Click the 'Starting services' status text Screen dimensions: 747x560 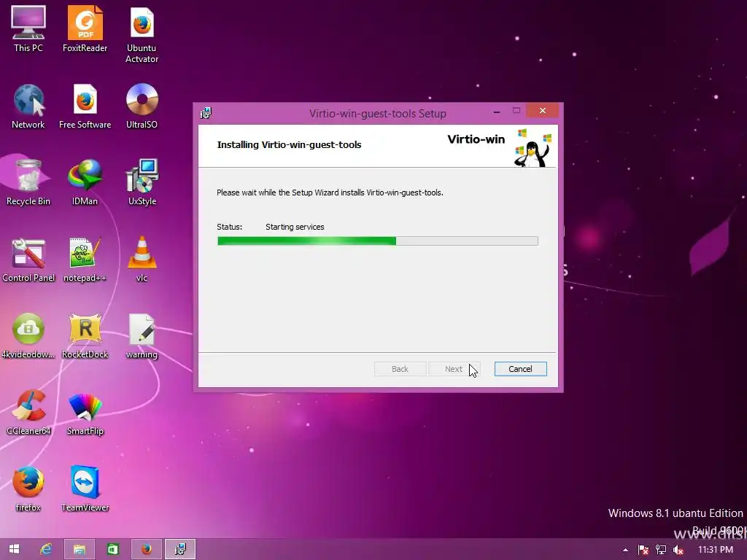click(x=295, y=227)
